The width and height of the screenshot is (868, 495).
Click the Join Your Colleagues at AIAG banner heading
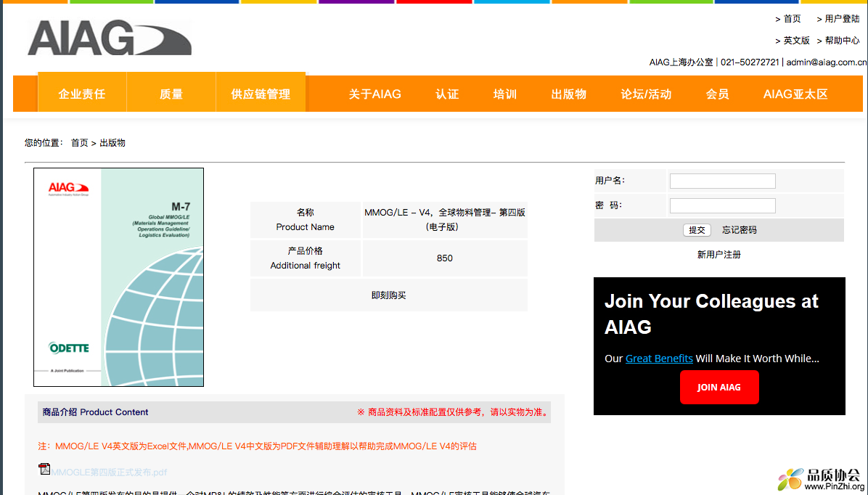(x=711, y=314)
